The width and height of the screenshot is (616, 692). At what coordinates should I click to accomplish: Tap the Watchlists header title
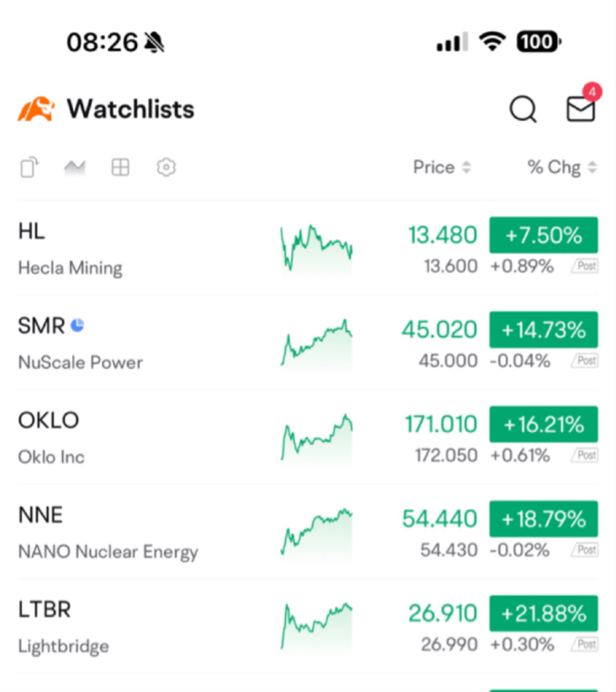130,109
